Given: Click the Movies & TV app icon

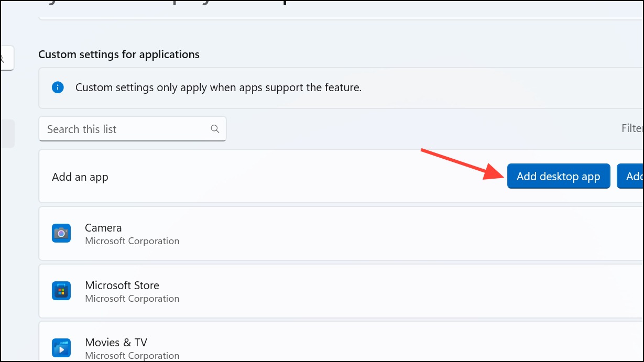Looking at the screenshot, I should (61, 348).
